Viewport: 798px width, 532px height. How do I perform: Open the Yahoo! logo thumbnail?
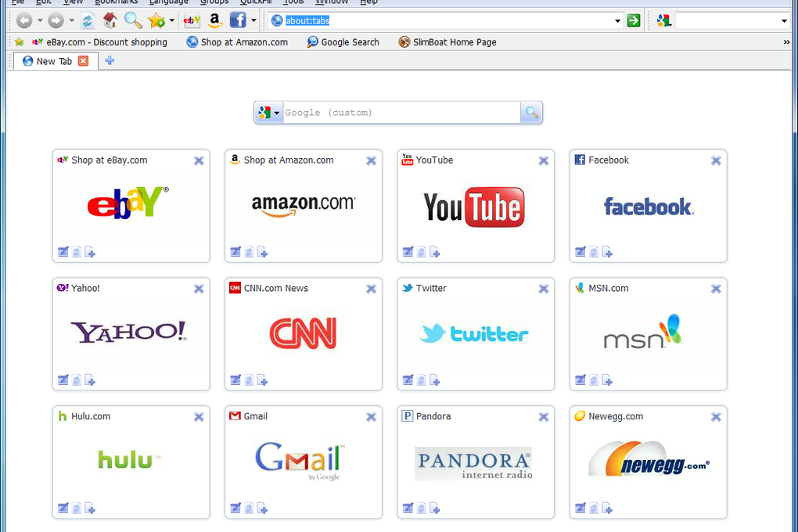coord(129,332)
